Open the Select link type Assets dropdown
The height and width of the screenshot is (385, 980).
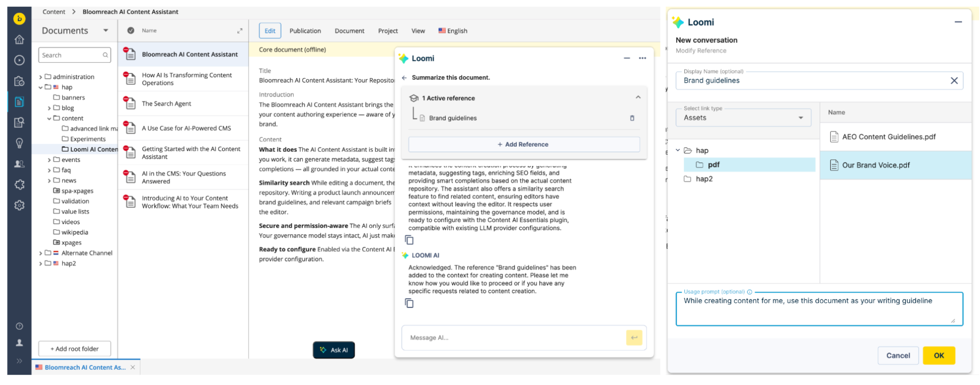pyautogui.click(x=743, y=117)
